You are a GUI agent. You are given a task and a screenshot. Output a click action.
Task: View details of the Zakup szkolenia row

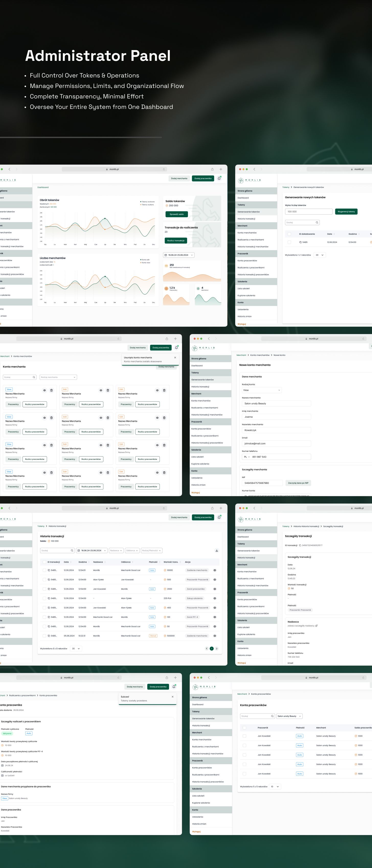tap(215, 598)
